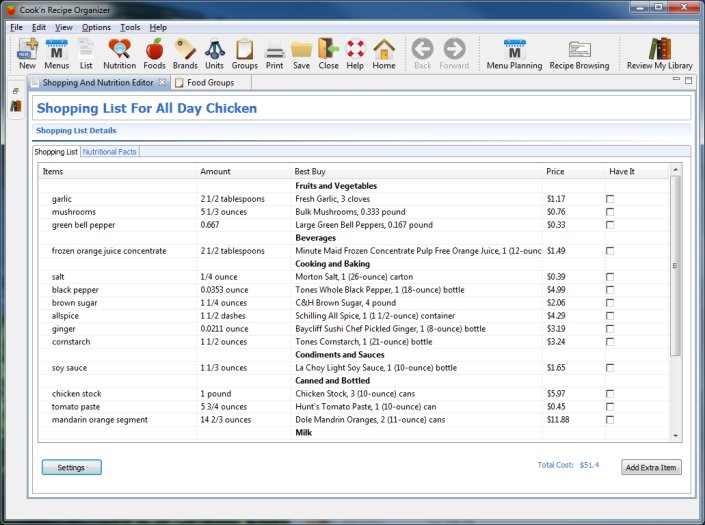Open Help with the lifebuoy icon
The height and width of the screenshot is (525, 705).
[x=355, y=53]
